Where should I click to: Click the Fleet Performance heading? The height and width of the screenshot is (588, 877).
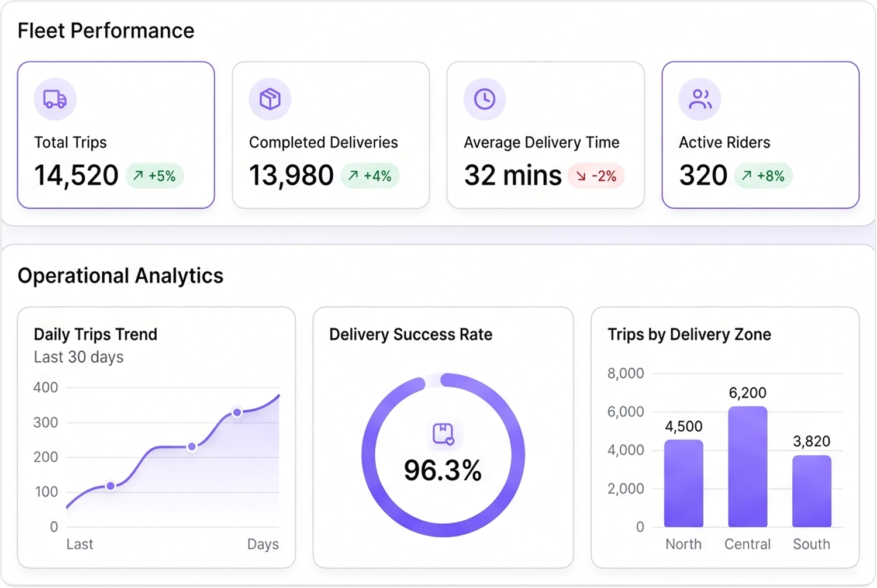click(106, 30)
